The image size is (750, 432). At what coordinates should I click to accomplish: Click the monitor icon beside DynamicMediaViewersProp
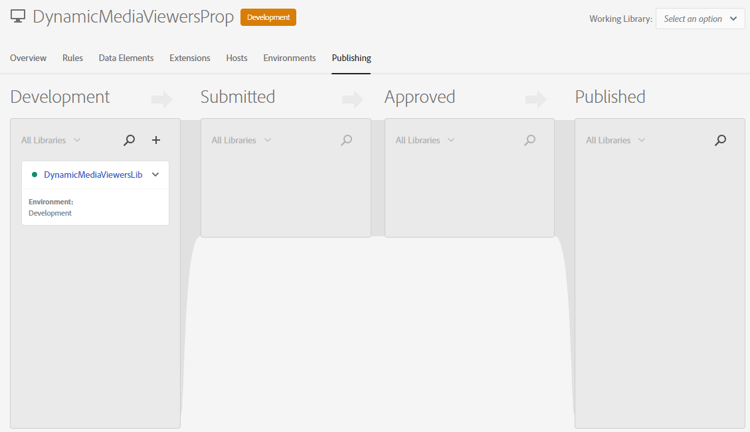(18, 16)
